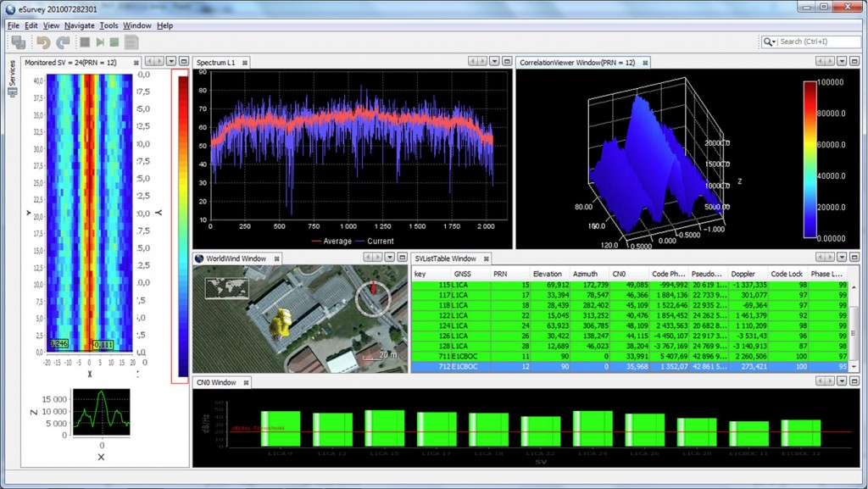Toggle minimize on the CN0 Window
The image size is (868, 489).
coord(854,381)
